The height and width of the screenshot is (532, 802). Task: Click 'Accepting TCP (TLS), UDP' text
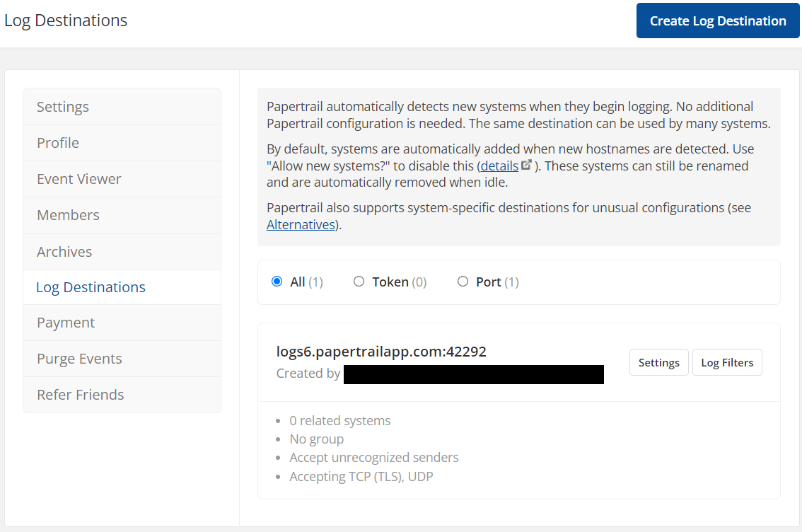361,476
